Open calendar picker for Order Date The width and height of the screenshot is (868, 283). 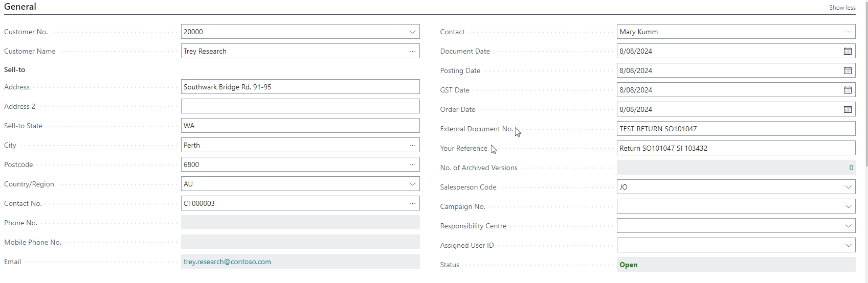tap(848, 109)
